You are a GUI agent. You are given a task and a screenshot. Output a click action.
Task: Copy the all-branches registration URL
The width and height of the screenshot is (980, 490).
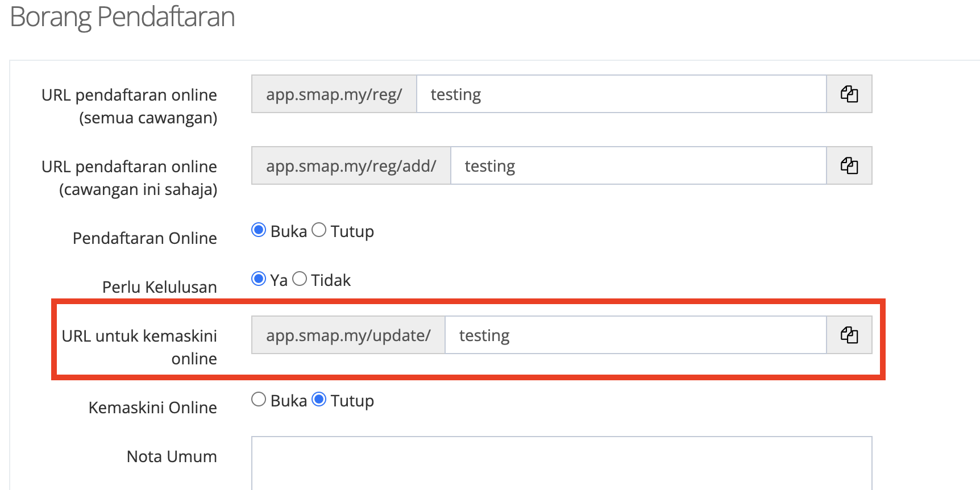click(x=849, y=94)
